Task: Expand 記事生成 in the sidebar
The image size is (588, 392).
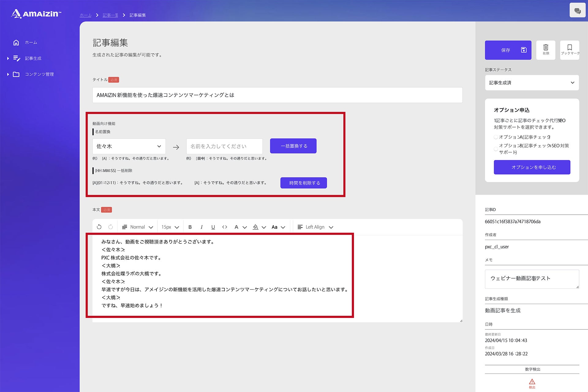Action: [33, 58]
